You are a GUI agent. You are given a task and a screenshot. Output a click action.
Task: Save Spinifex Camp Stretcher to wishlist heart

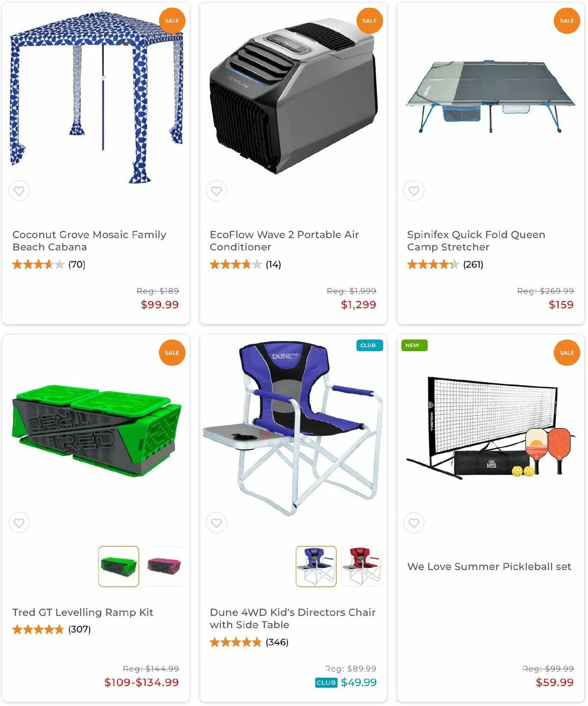click(414, 191)
